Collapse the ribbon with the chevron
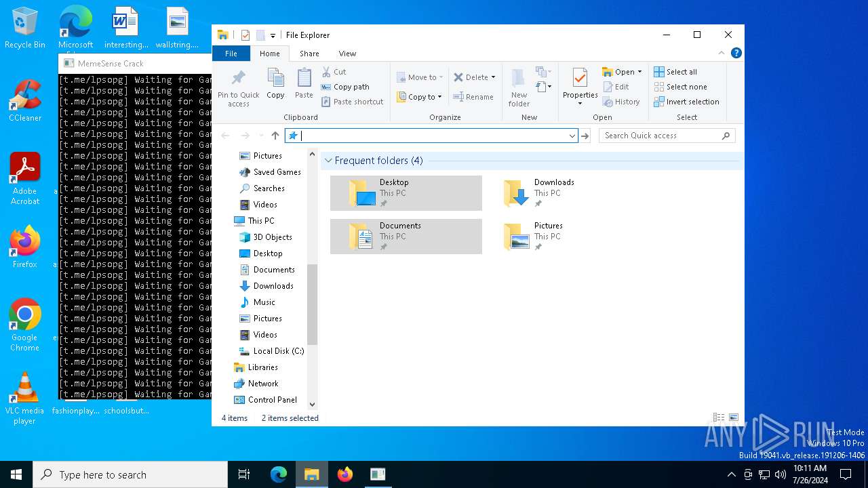This screenshot has width=868, height=488. click(722, 53)
